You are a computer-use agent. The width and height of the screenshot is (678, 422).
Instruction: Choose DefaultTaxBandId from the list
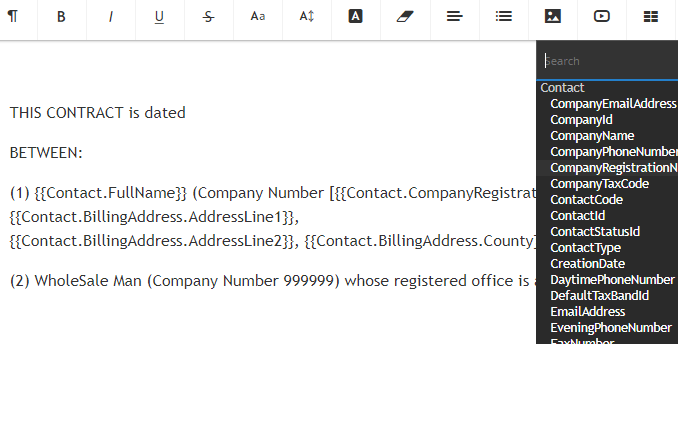click(x=599, y=296)
